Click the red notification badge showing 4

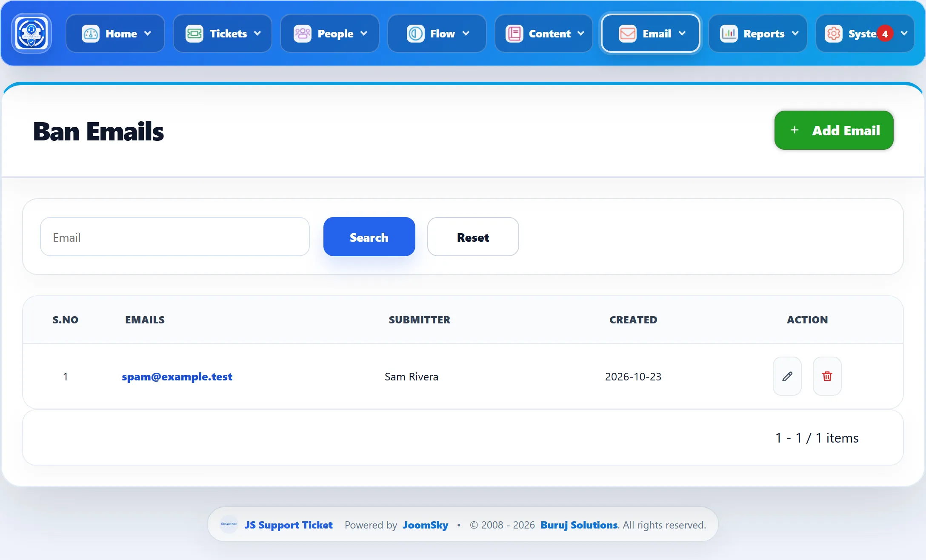pyautogui.click(x=885, y=34)
